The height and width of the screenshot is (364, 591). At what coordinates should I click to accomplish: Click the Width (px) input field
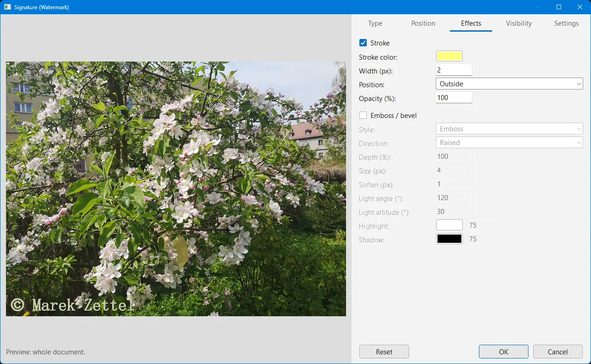(x=454, y=70)
